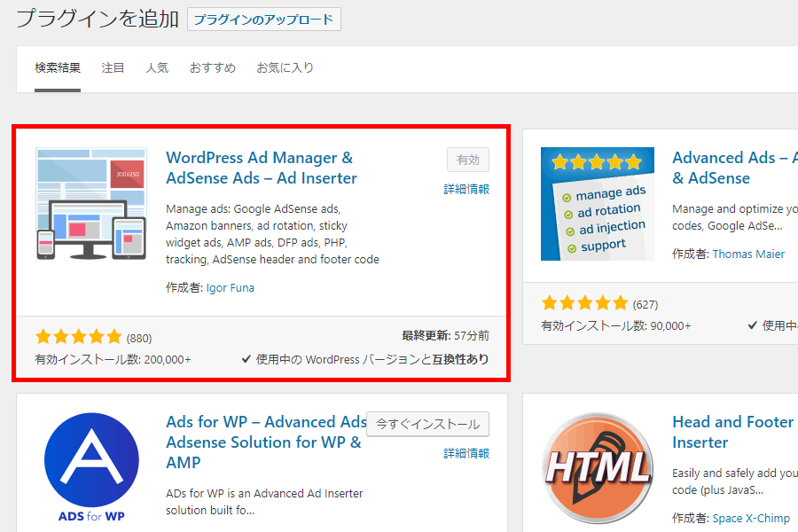This screenshot has width=798, height=532.
Task: Click the Ad Inserter five-star rating
Action: (x=78, y=337)
